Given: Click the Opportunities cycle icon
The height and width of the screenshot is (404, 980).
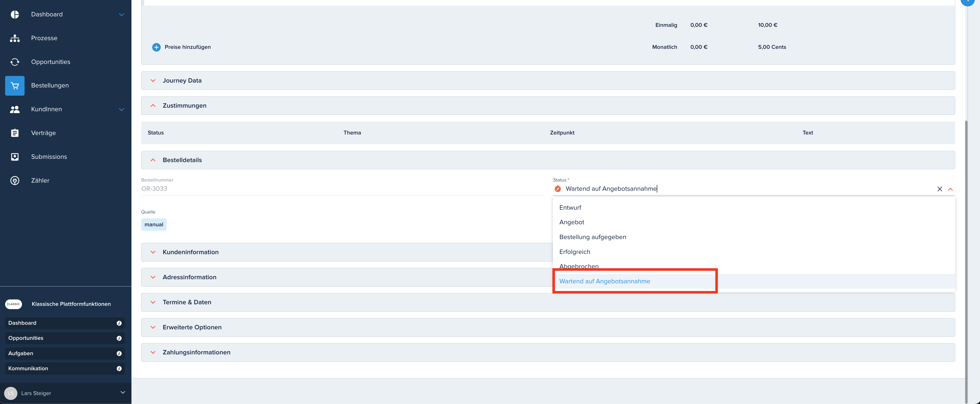Looking at the screenshot, I should click(15, 62).
